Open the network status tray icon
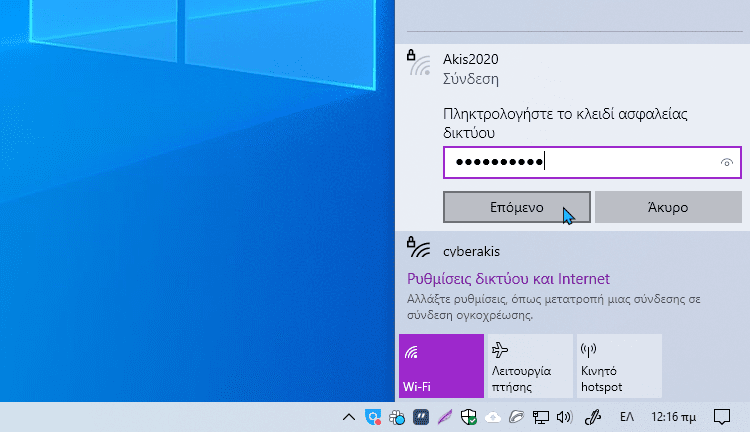The image size is (750, 432). (540, 417)
